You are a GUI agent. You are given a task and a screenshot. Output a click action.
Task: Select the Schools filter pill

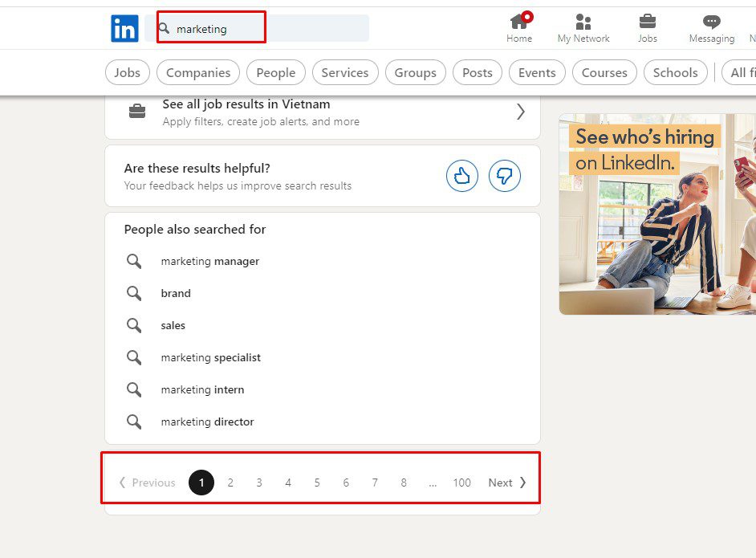click(x=676, y=72)
